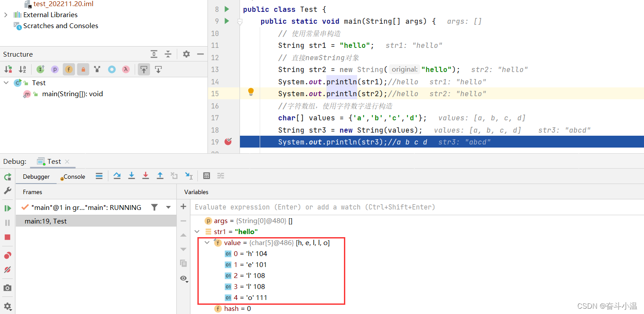Open Structure panel gear options

point(186,54)
